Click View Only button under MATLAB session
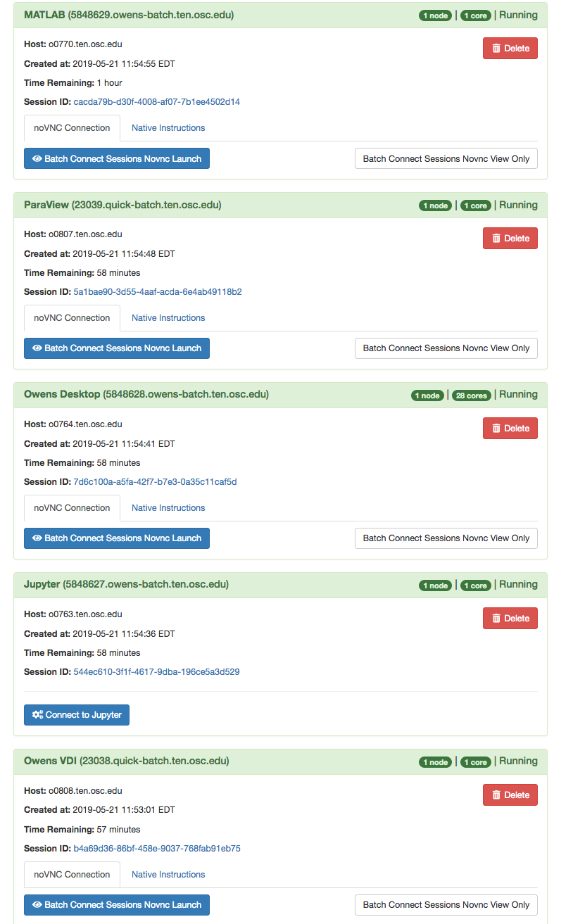Image resolution: width=573 pixels, height=924 pixels. (x=446, y=158)
